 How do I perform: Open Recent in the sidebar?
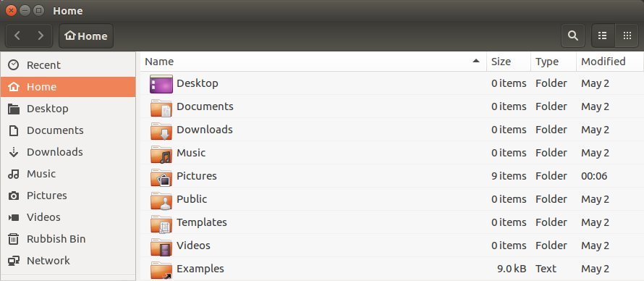coord(68,65)
